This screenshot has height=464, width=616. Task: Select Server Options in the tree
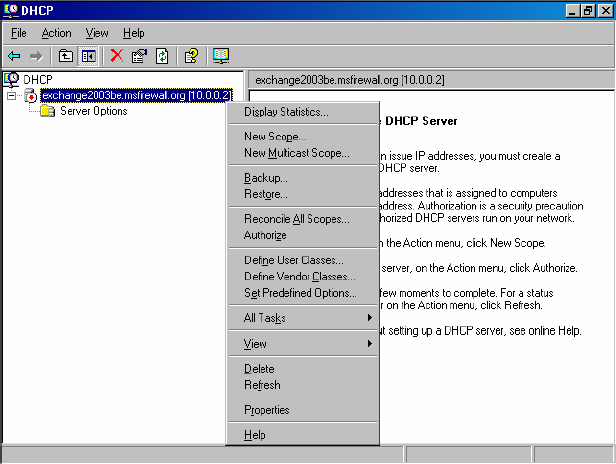[x=94, y=111]
